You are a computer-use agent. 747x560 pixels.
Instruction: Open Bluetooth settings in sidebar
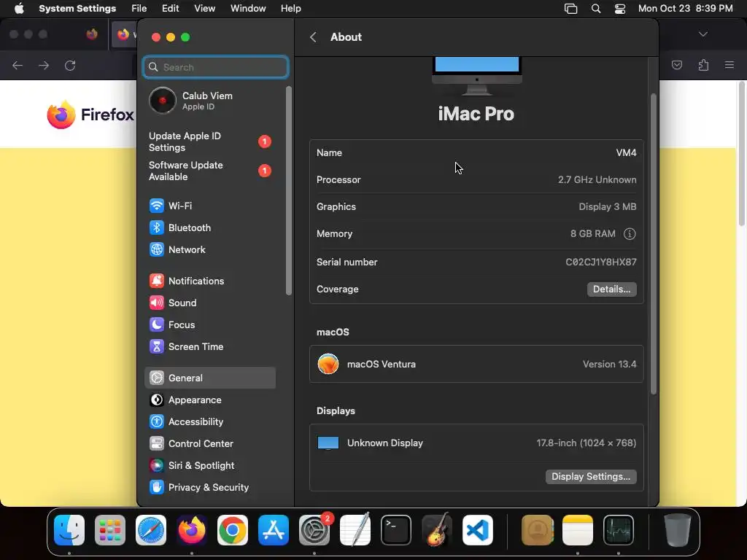pos(209,227)
